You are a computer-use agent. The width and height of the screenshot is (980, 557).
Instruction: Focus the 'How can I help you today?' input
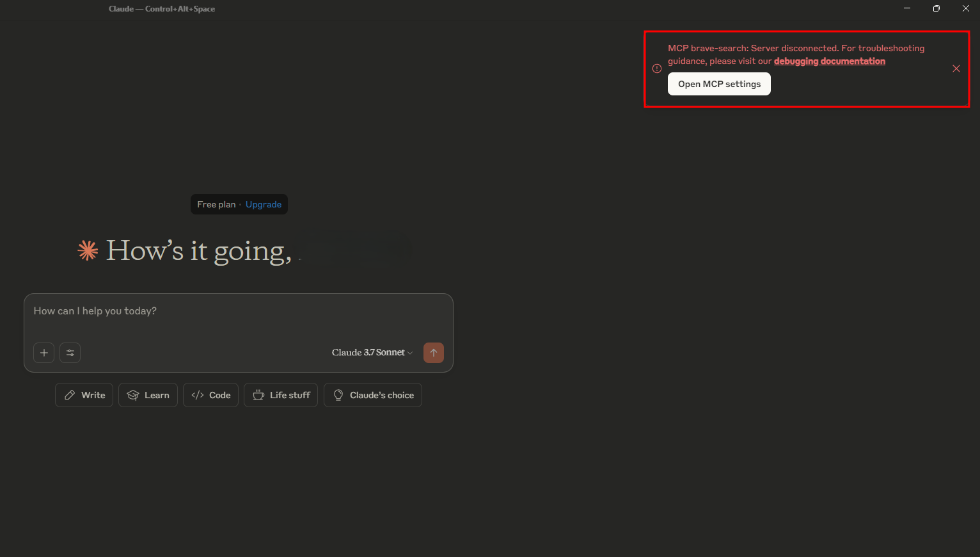coord(237,312)
